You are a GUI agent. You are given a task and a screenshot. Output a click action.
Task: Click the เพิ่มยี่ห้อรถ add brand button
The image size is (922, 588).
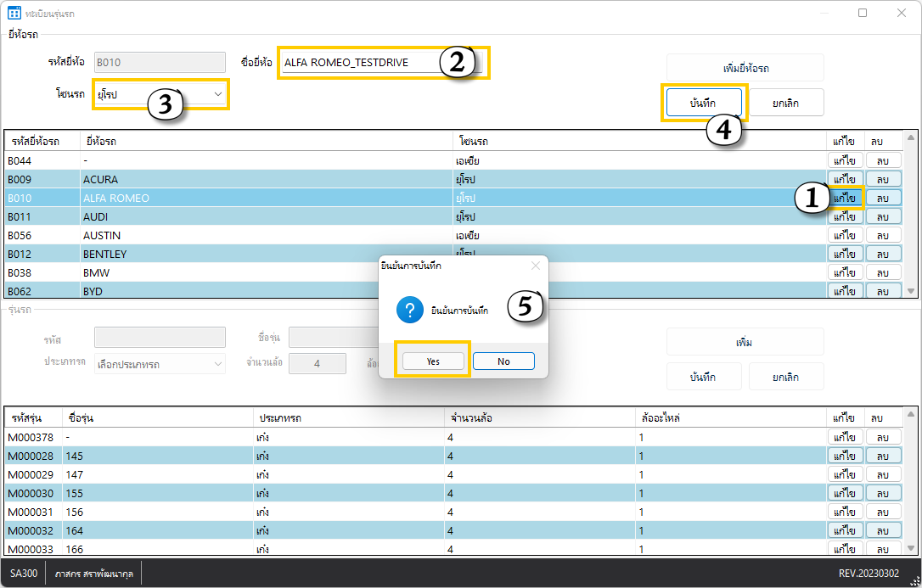click(745, 68)
